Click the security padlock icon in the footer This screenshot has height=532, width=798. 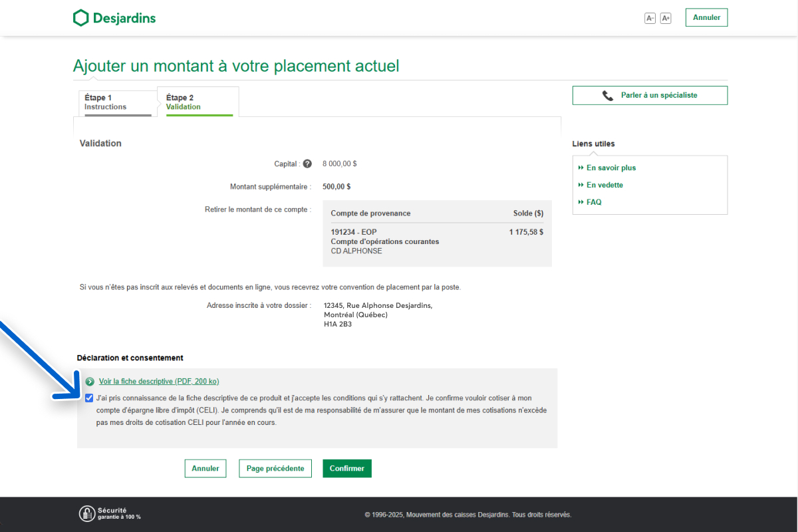[x=87, y=513]
